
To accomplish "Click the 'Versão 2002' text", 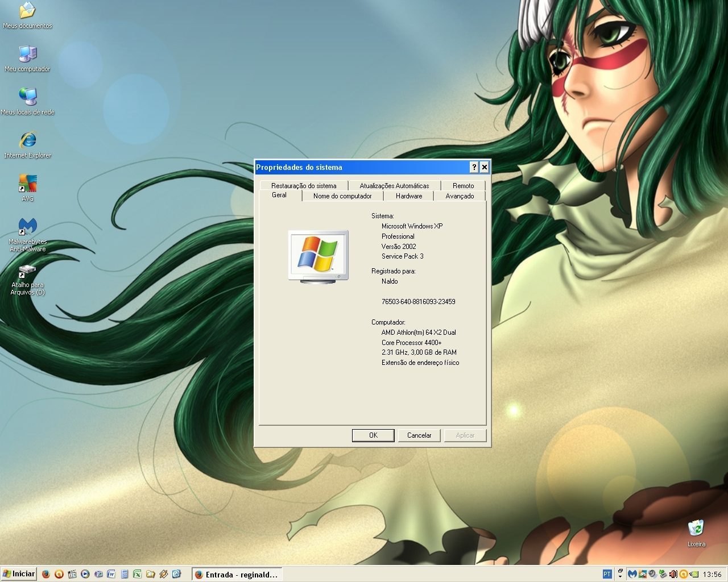I will (399, 247).
